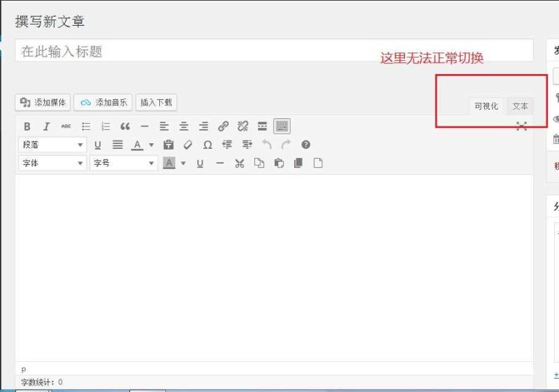Open keyboard shortcuts help icon
The image size is (559, 392).
[x=305, y=145]
